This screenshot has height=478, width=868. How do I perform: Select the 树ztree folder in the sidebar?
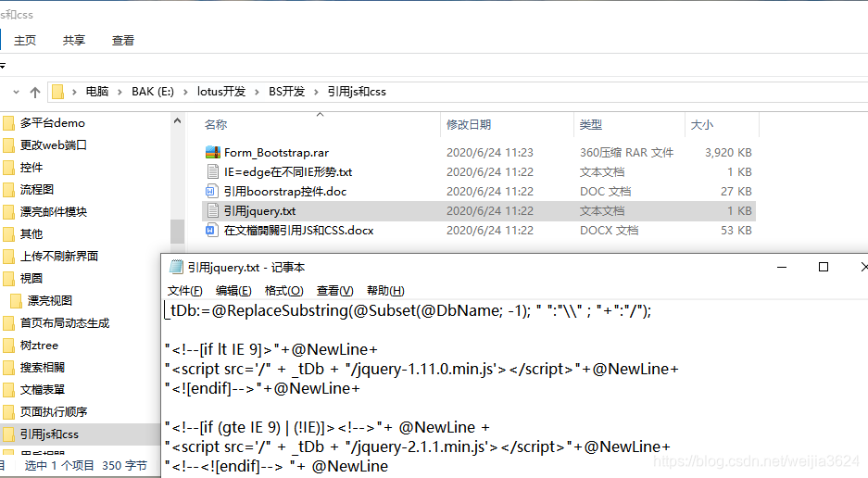click(39, 346)
